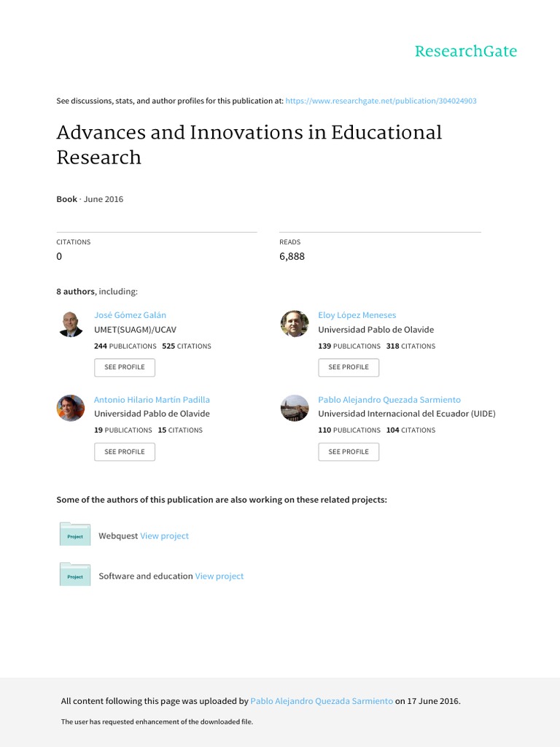Click the Software and education project icon
This screenshot has height=747, width=560.
click(x=74, y=575)
